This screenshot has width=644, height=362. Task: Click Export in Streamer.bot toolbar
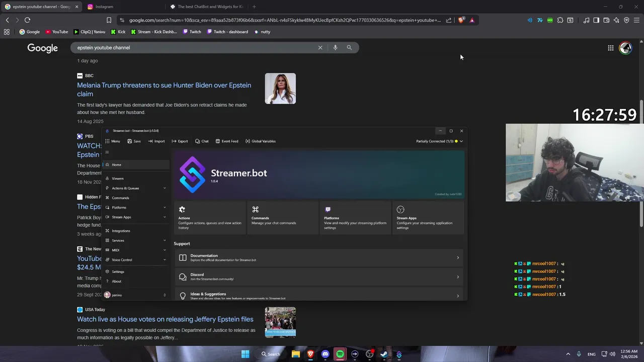point(180,141)
